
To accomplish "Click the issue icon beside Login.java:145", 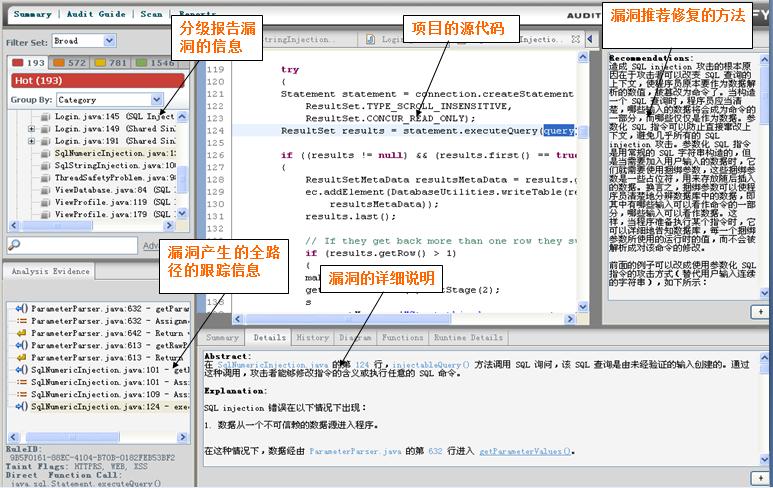I will [x=45, y=117].
